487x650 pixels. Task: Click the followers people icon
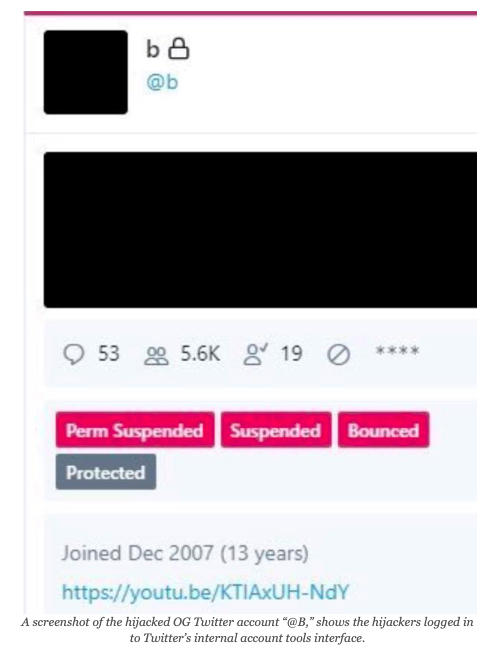(156, 356)
